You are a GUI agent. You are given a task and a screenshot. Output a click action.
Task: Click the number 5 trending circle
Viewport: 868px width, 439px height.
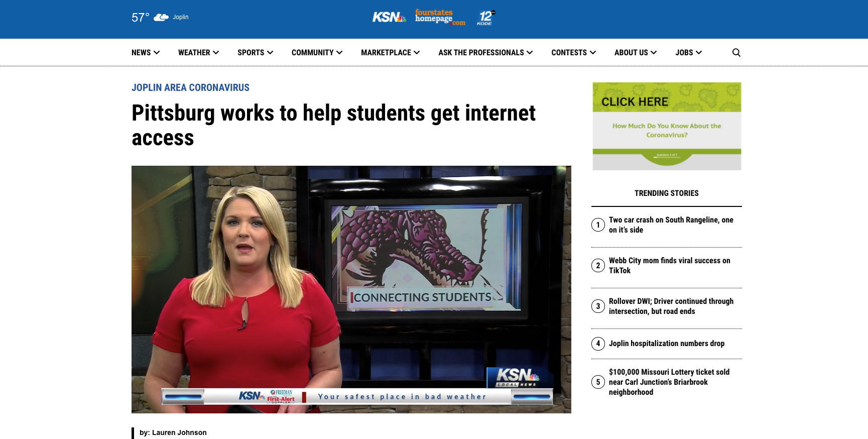[x=598, y=382]
